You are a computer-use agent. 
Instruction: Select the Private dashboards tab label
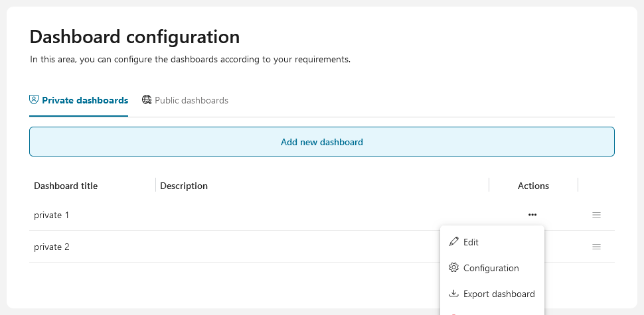tap(85, 101)
